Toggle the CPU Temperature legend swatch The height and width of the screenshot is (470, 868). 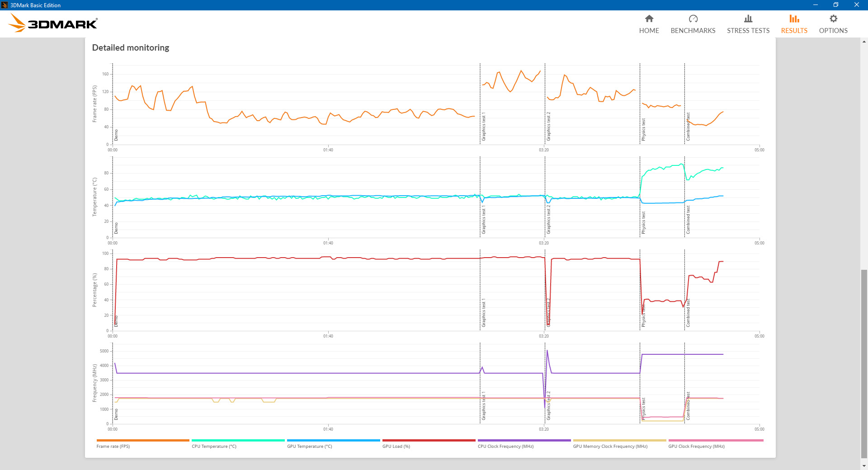click(x=238, y=440)
